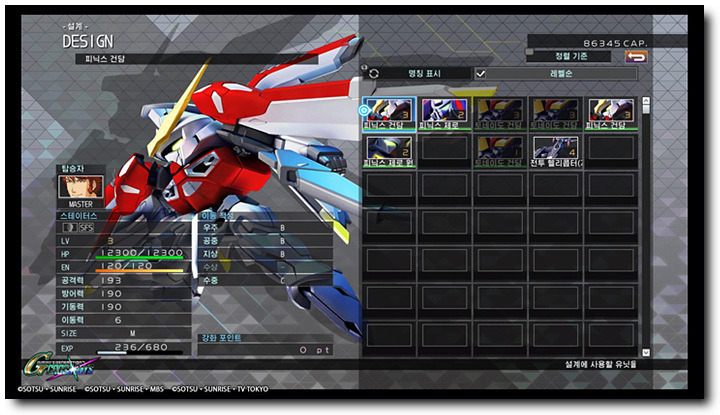
Task: Click the 이동 적성 section header
Action: pos(218,215)
